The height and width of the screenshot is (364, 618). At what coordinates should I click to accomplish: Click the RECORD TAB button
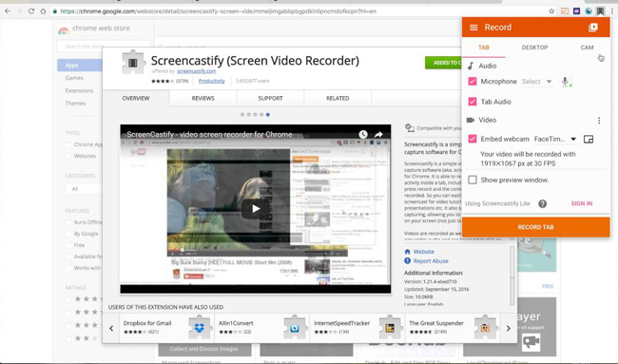pos(535,227)
